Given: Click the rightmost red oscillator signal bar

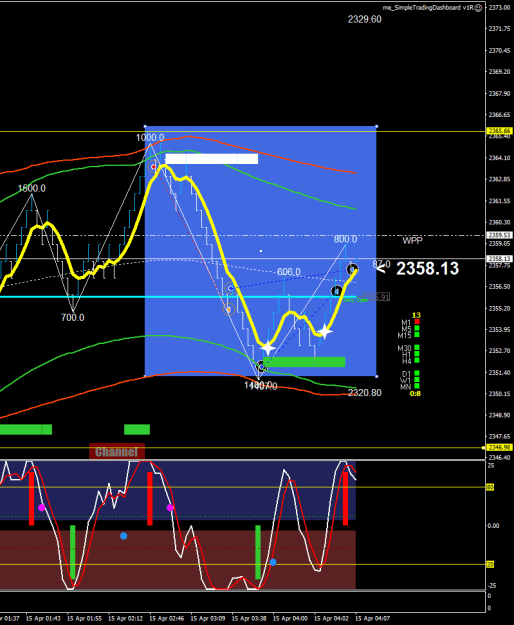Looking at the screenshot, I should tap(345, 499).
